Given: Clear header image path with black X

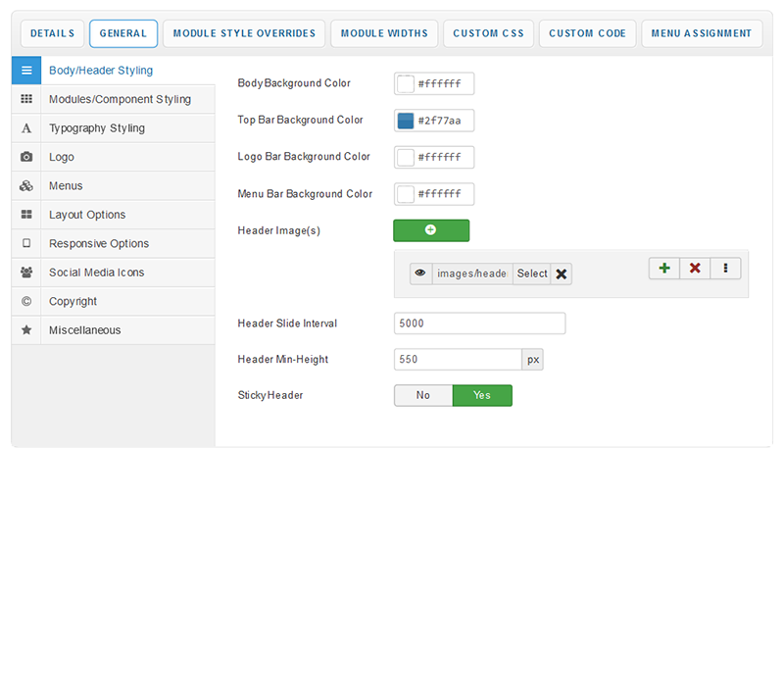Looking at the screenshot, I should point(562,274).
